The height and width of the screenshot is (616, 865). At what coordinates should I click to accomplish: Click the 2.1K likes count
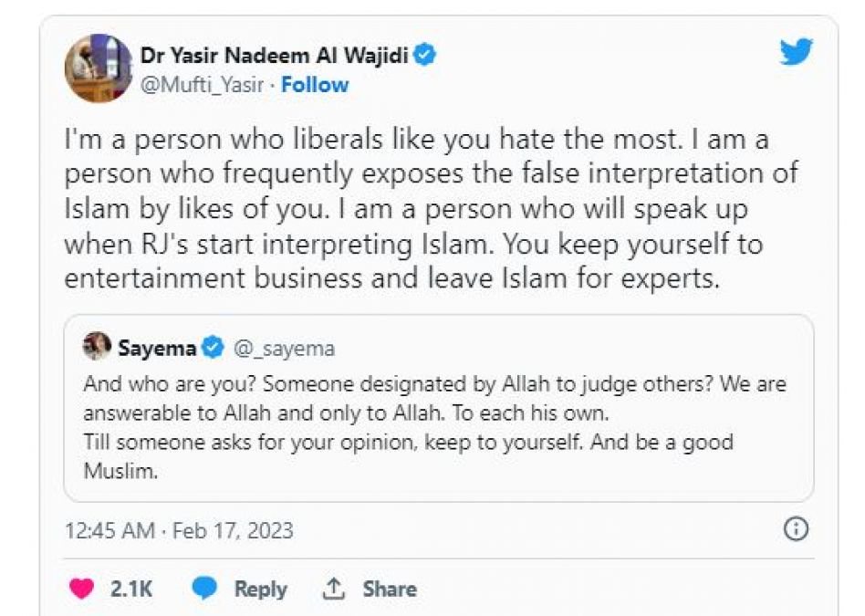[x=131, y=589]
